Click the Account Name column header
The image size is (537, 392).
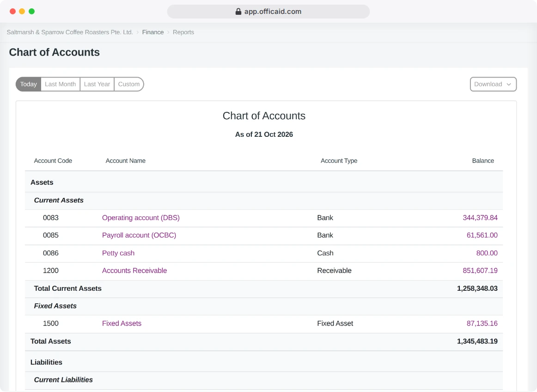click(x=125, y=161)
